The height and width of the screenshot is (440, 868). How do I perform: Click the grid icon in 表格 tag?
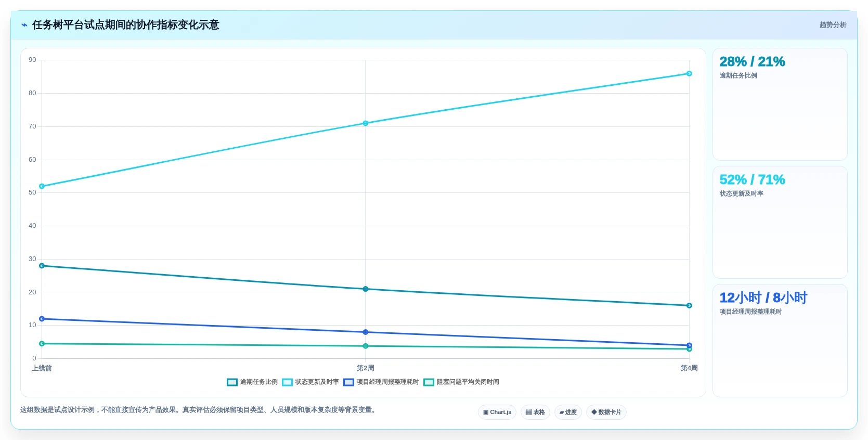point(528,412)
